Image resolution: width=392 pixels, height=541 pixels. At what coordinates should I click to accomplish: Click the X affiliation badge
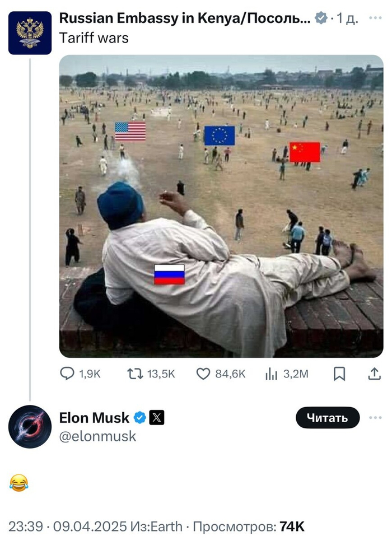[156, 417]
